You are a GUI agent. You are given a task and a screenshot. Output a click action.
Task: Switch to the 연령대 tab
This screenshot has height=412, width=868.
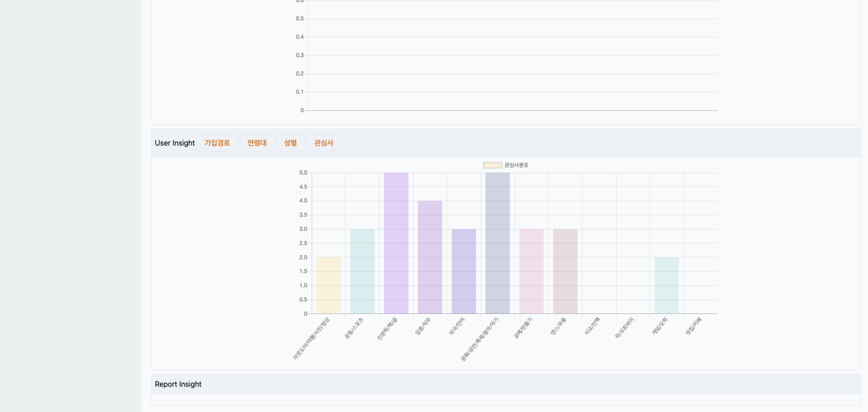click(257, 143)
